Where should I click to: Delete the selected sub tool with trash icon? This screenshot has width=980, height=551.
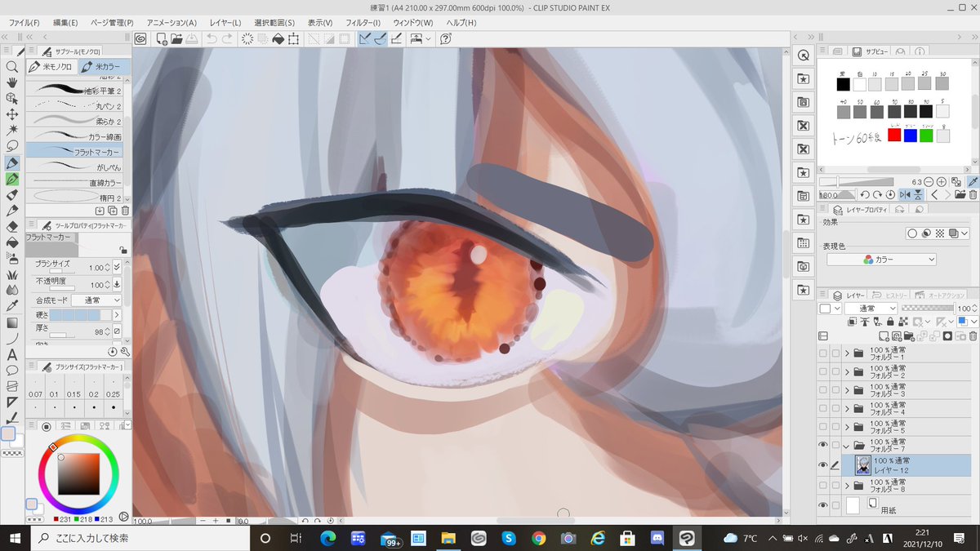click(x=125, y=210)
